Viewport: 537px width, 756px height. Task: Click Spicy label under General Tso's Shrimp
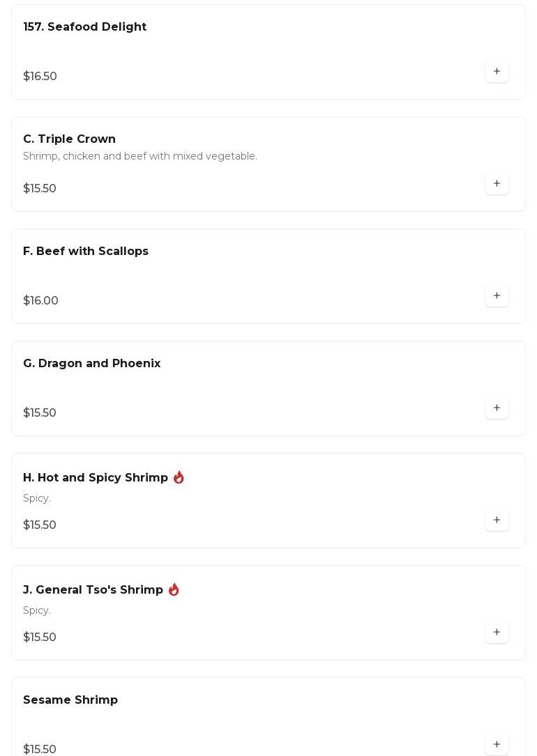pyautogui.click(x=36, y=611)
